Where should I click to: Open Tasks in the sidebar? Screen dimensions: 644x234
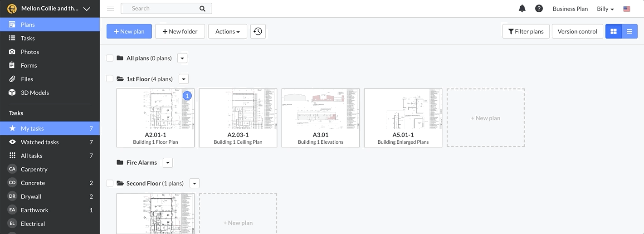(50, 38)
